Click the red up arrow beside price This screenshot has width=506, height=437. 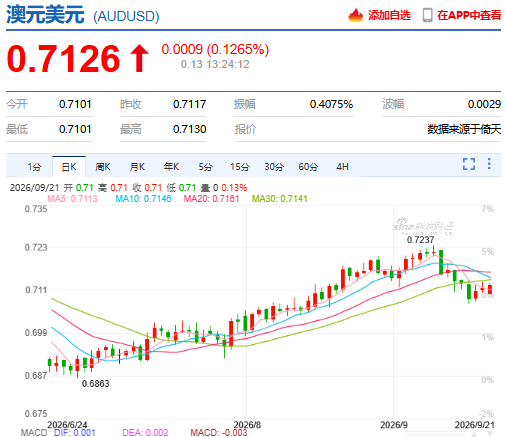[139, 58]
